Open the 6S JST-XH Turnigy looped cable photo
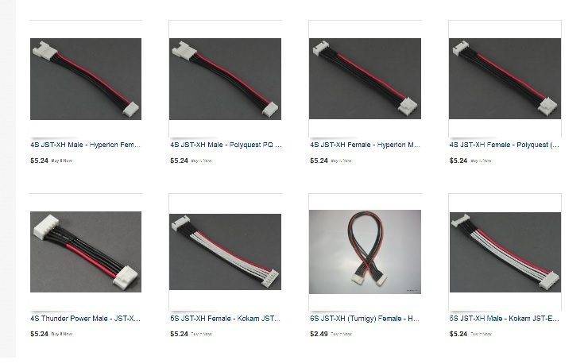The image size is (588, 364). (x=365, y=252)
